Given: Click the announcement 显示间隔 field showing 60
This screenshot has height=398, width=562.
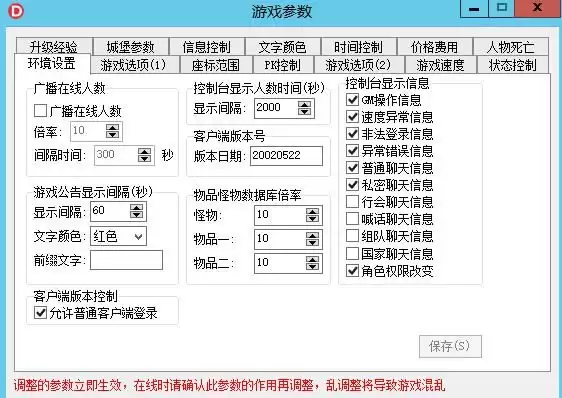Looking at the screenshot, I should [x=119, y=211].
